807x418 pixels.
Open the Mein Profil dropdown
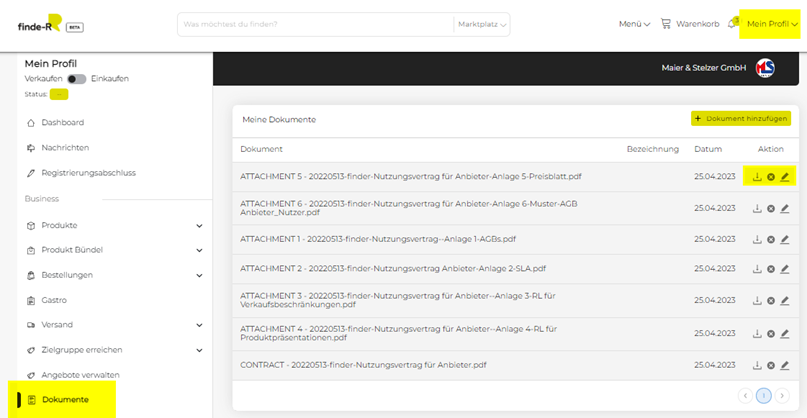click(x=773, y=24)
